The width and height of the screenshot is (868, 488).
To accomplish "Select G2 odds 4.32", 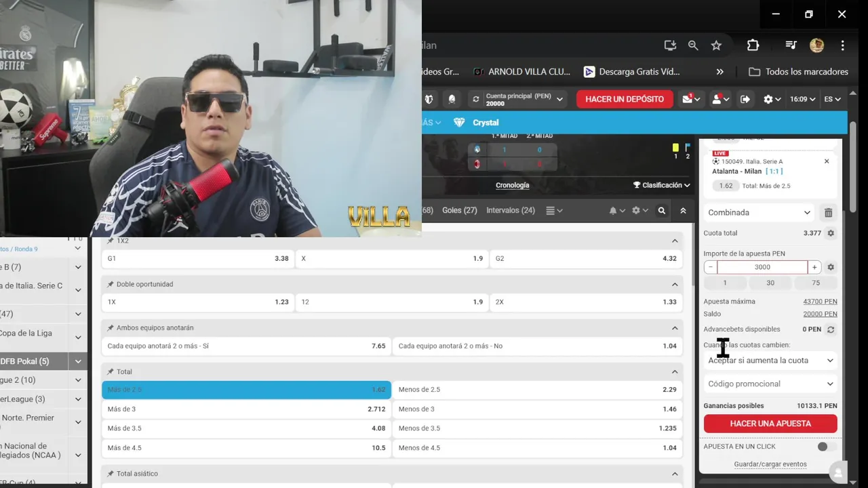I will coord(586,259).
